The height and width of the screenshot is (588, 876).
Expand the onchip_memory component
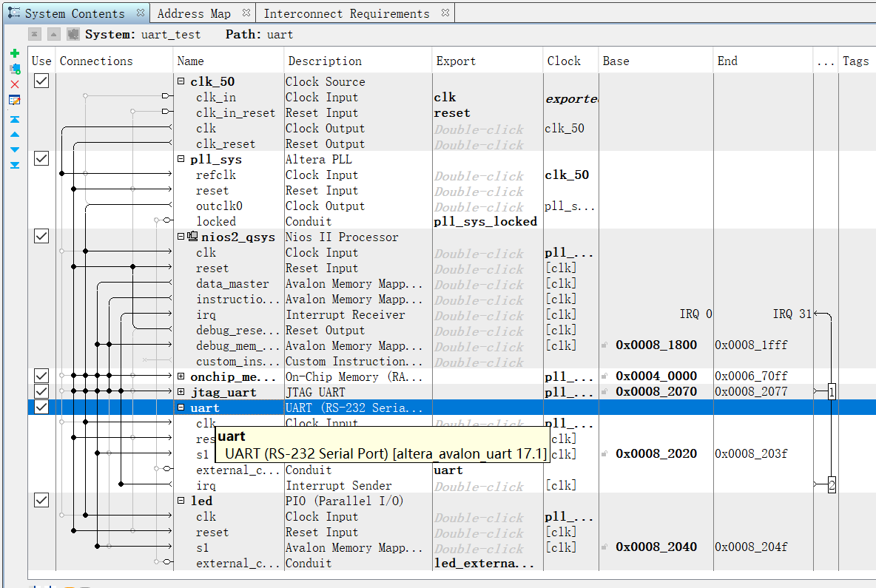pyautogui.click(x=181, y=376)
